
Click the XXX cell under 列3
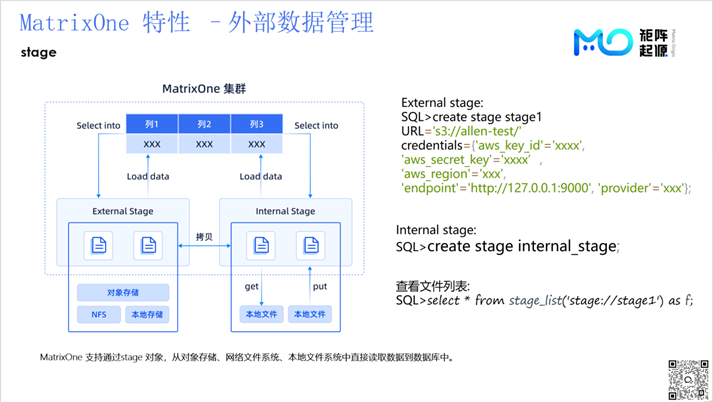256,144
